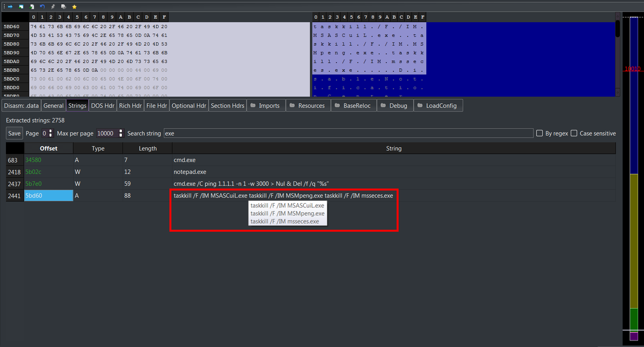Screen dimensions: 644x347
Task: Click the blue arrow toolbar icon
Action: pos(10,6)
